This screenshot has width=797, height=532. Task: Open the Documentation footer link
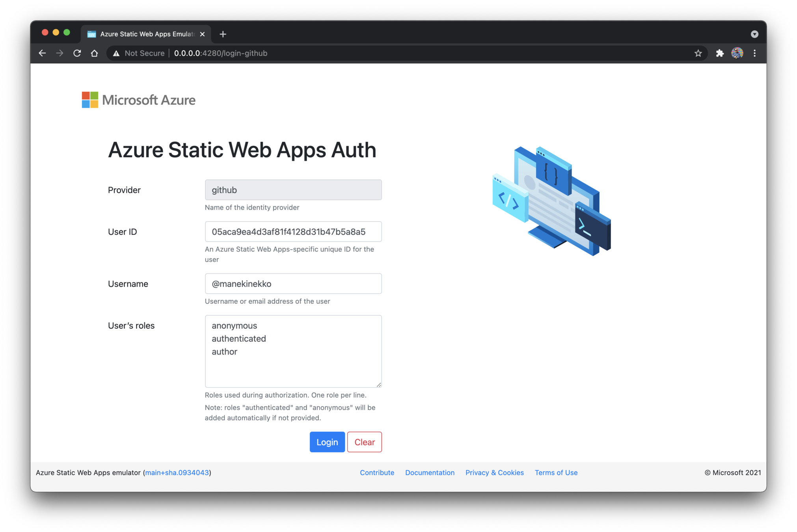point(430,472)
